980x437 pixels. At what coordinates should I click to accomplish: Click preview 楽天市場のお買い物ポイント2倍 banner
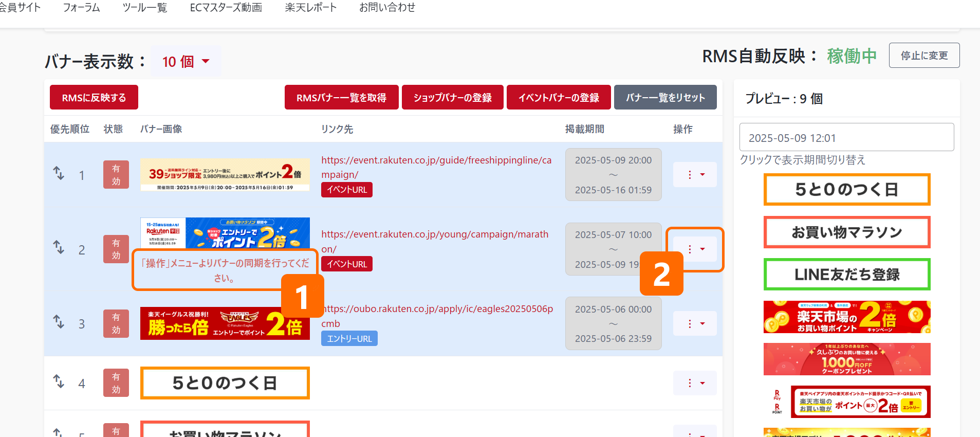coord(847,317)
